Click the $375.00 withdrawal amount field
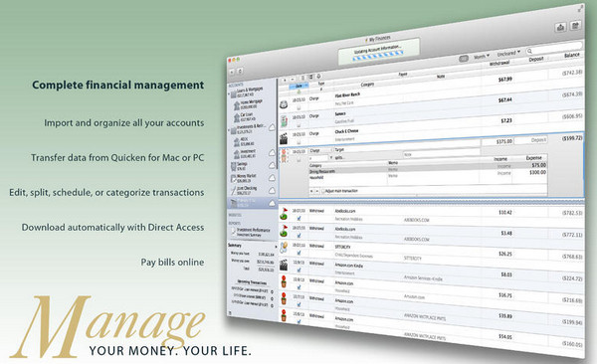 [498, 141]
